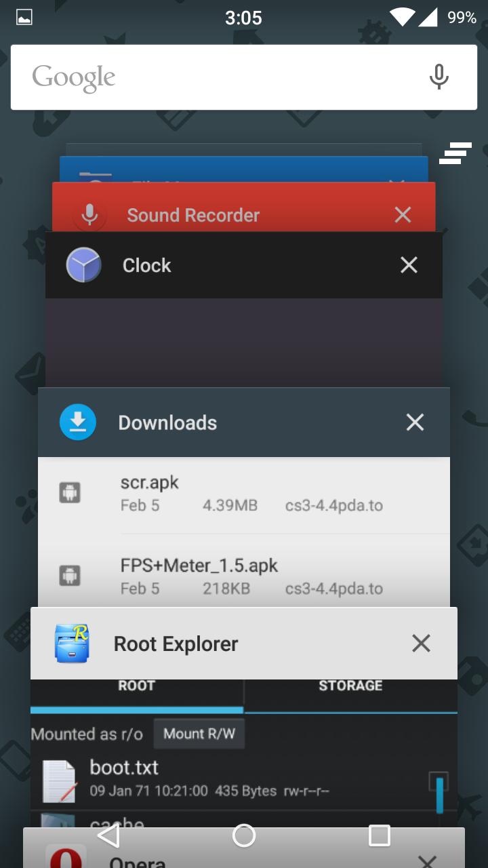Tap the 99% battery indicator
This screenshot has height=868, width=488.
pos(462,18)
